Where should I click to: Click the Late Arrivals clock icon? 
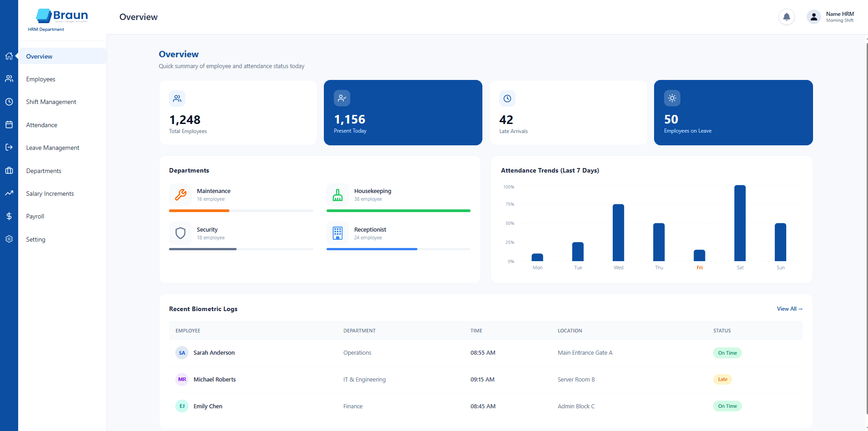[507, 99]
